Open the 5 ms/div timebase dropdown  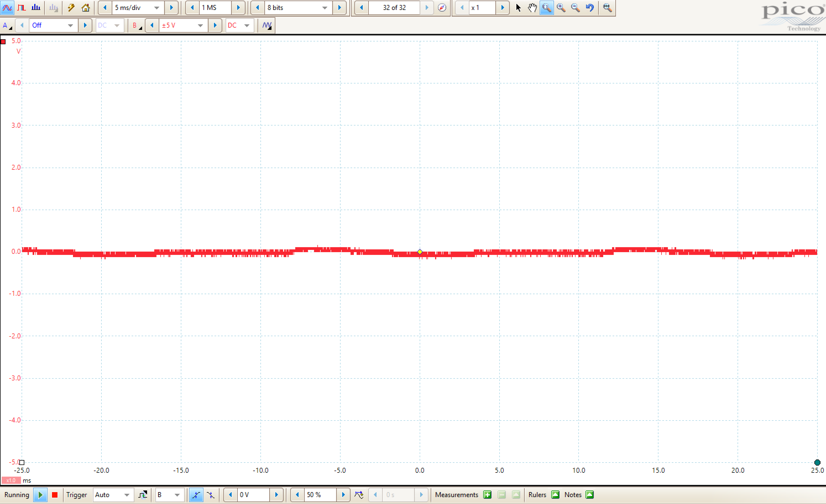coord(156,7)
